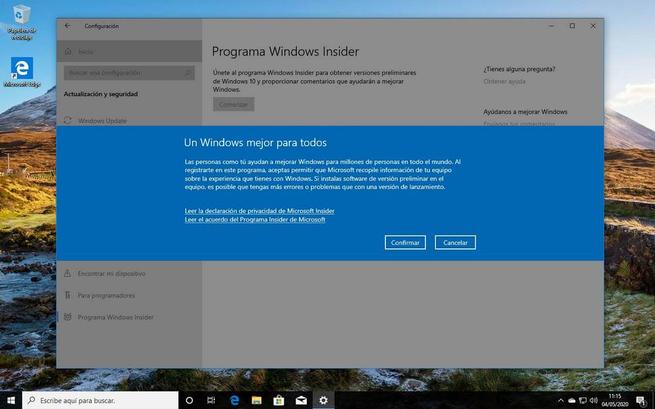655x409 pixels.
Task: Select the Inicio home item in sidebar
Action: [x=129, y=51]
